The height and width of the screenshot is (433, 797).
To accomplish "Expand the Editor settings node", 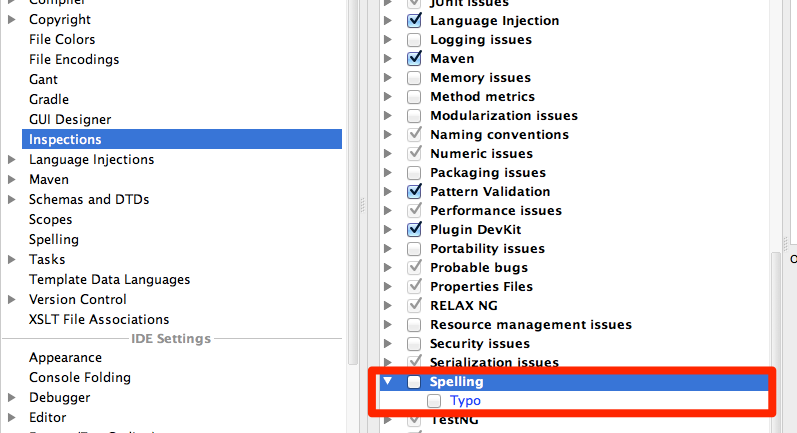I will 12,418.
